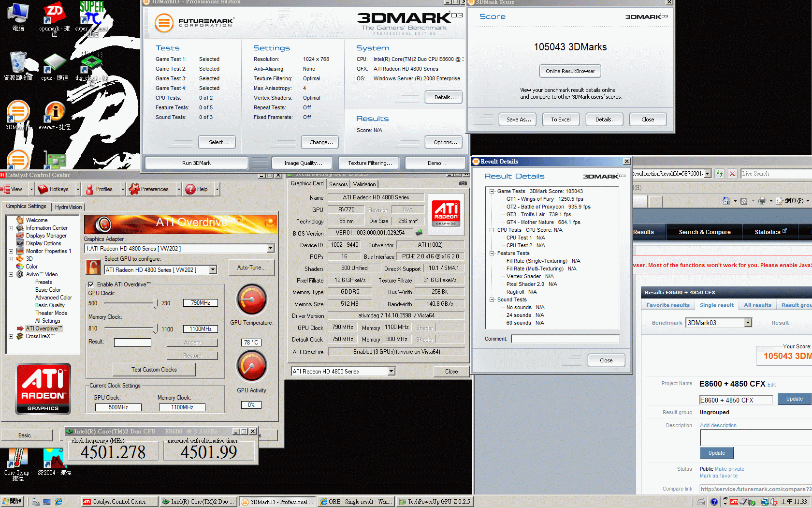
Task: Open the computer desktop icon
Action: pyautogui.click(x=18, y=17)
